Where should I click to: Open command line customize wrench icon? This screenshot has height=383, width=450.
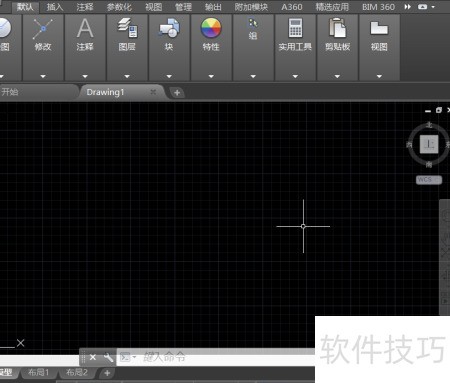click(108, 357)
